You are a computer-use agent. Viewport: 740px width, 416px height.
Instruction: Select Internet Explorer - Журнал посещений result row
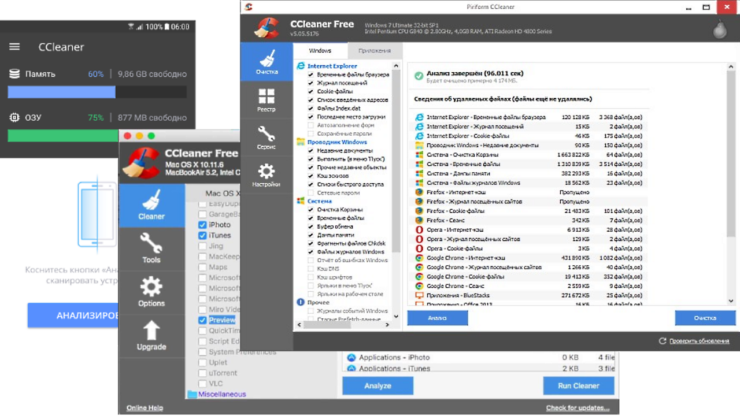point(529,127)
